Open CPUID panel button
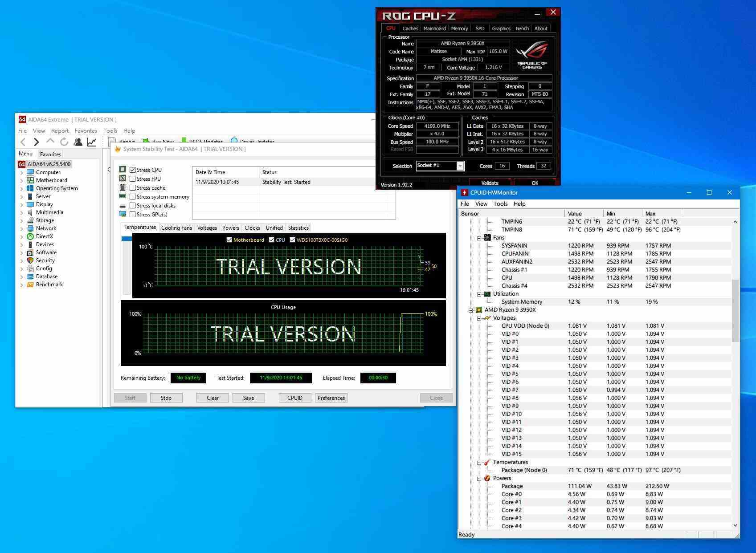The height and width of the screenshot is (553, 756). click(295, 398)
